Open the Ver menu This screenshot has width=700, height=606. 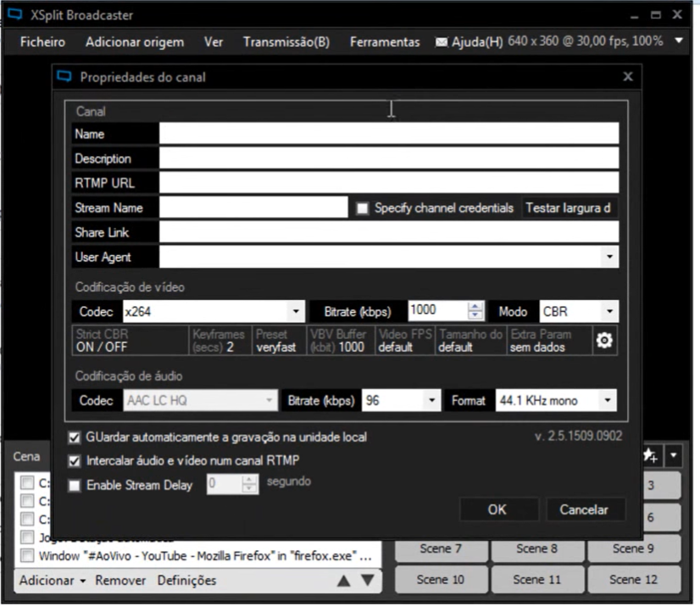(214, 42)
